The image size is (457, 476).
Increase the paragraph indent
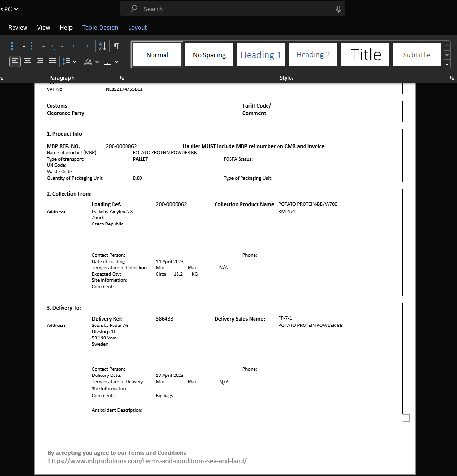[89, 46]
